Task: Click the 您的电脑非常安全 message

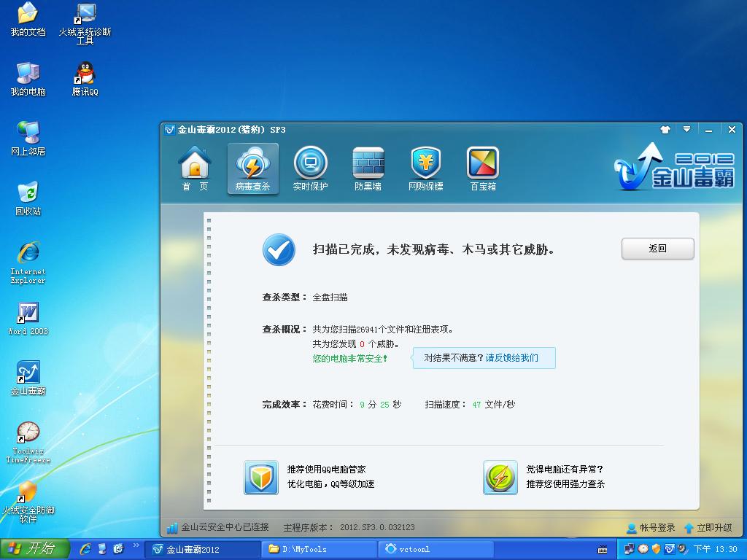Action: pyautogui.click(x=349, y=359)
